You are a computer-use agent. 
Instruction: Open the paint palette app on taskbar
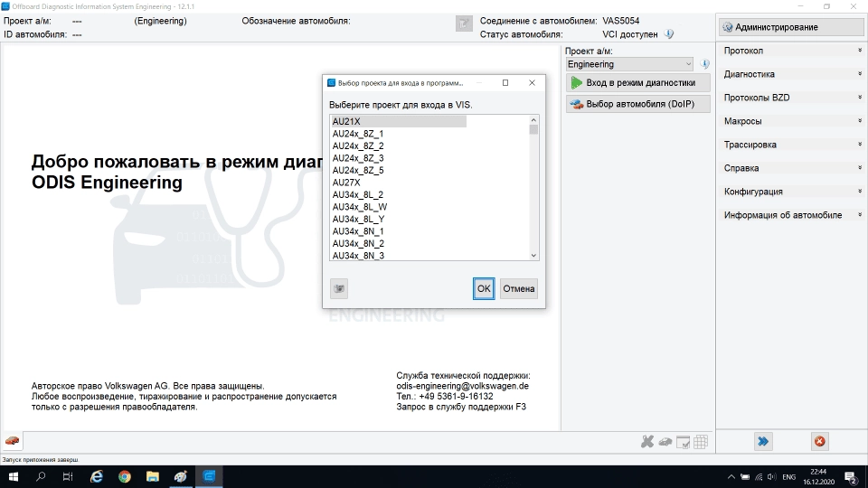[x=181, y=476]
